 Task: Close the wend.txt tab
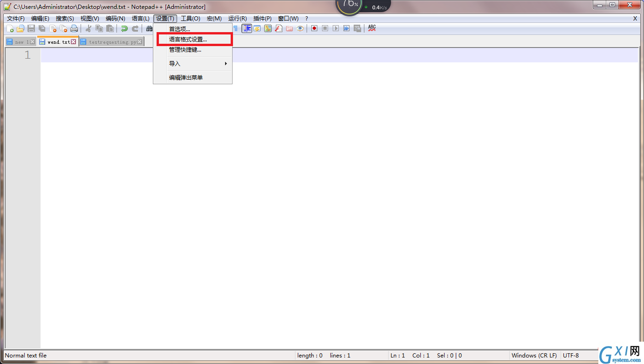pos(74,42)
